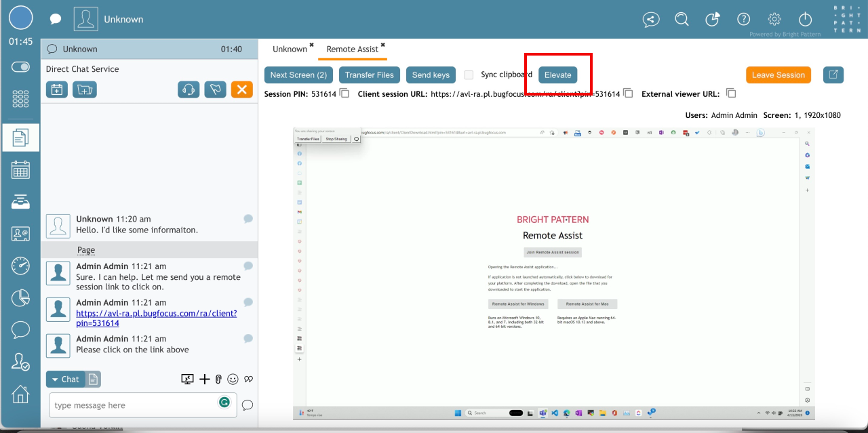The height and width of the screenshot is (433, 868).
Task: Close the Remote Assist tab
Action: (x=383, y=45)
